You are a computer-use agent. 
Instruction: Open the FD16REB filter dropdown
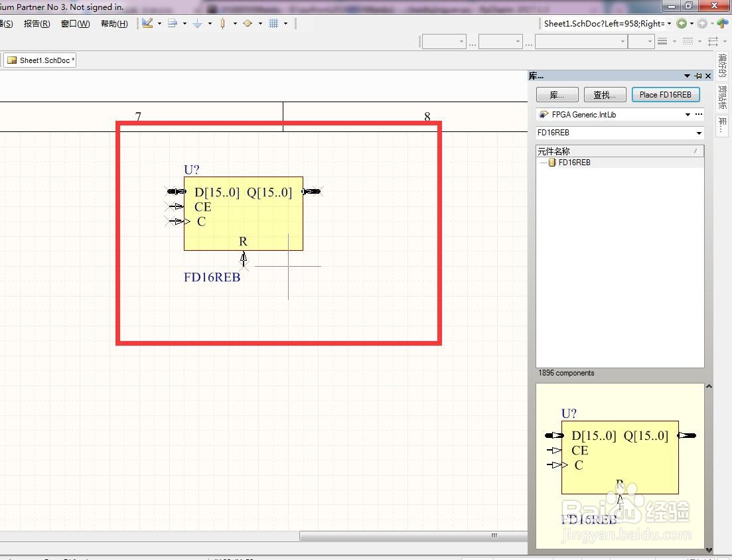(699, 133)
